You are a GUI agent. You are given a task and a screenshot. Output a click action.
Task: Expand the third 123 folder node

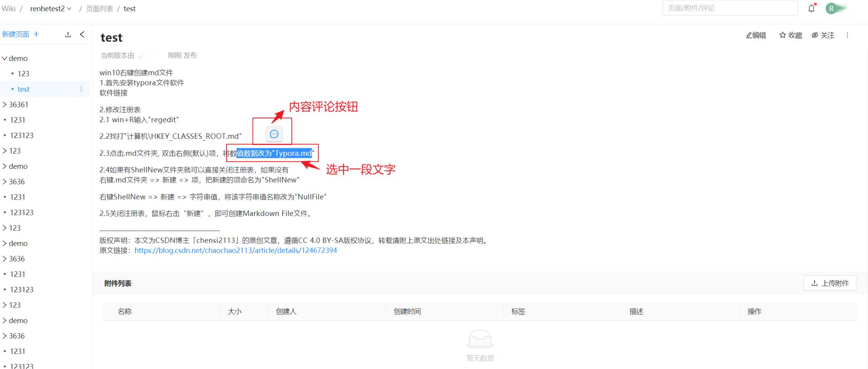pos(5,305)
